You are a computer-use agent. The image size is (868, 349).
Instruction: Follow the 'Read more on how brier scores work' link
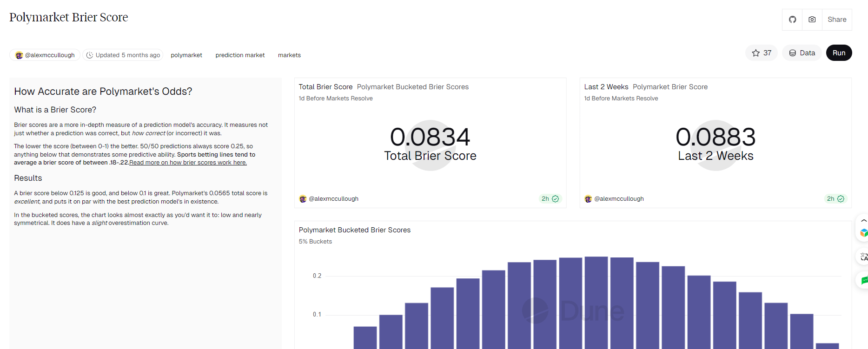pos(188,163)
